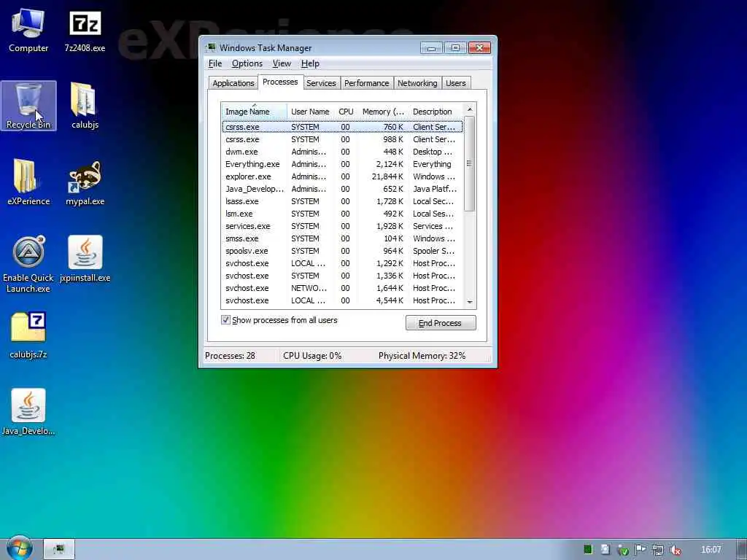747x560 pixels.
Task: Click the taskbar clock showing 16:07
Action: [x=711, y=550]
